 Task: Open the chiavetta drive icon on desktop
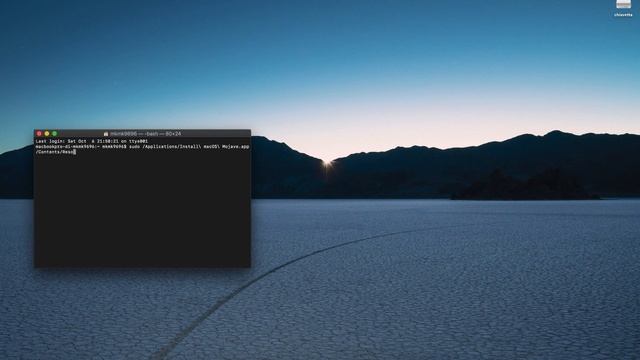(x=623, y=4)
